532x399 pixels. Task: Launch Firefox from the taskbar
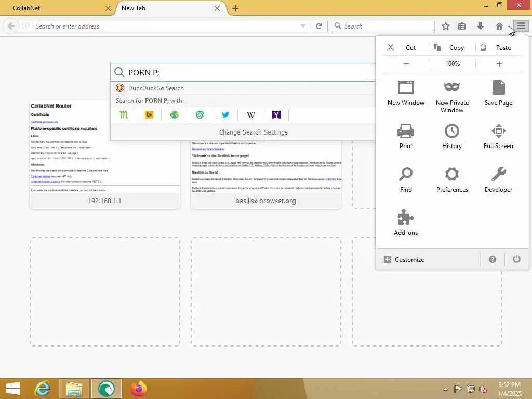click(139, 389)
